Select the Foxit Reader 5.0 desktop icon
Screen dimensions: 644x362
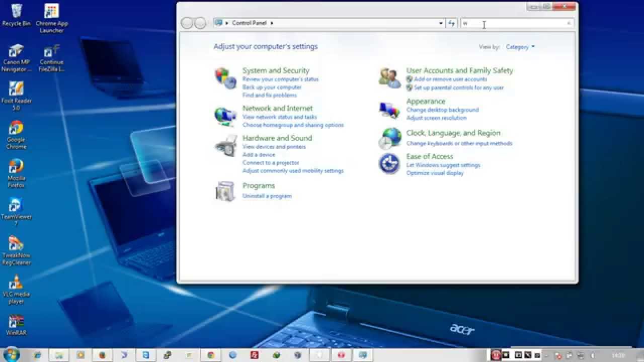pos(16,96)
